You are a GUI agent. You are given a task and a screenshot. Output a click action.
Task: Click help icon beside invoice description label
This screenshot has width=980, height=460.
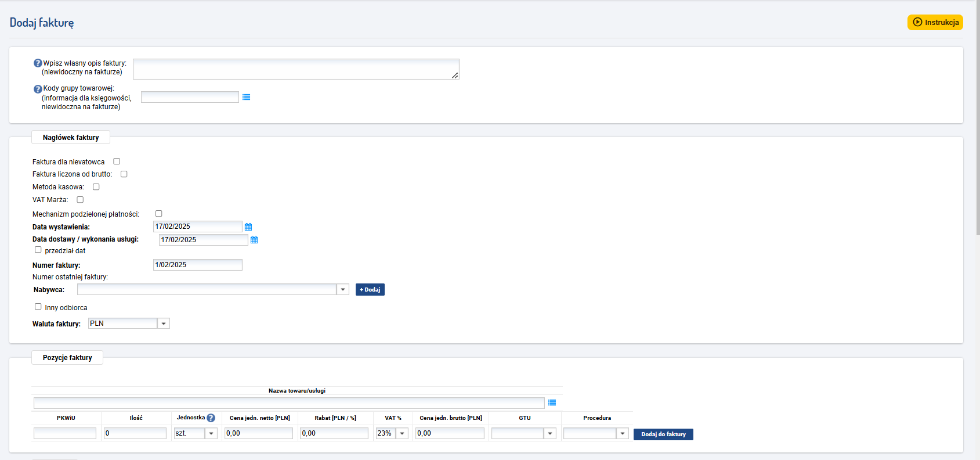[38, 63]
